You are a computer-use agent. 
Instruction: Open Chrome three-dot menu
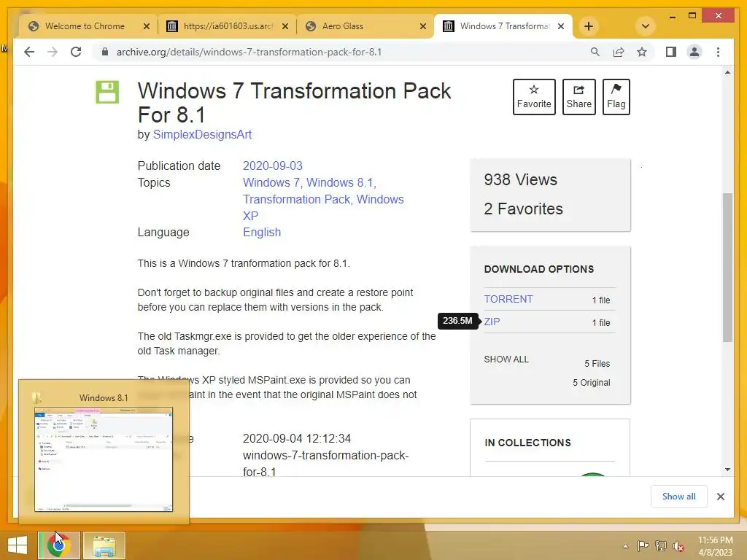pos(718,52)
